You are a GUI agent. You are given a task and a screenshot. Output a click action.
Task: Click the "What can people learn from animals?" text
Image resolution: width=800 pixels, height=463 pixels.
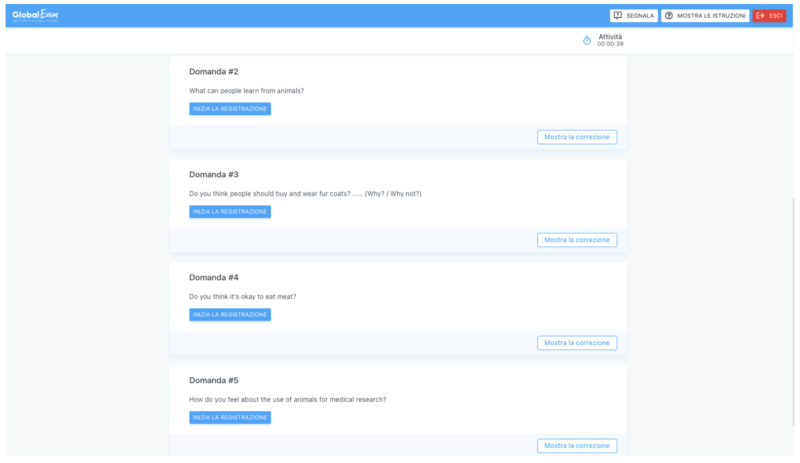click(246, 91)
